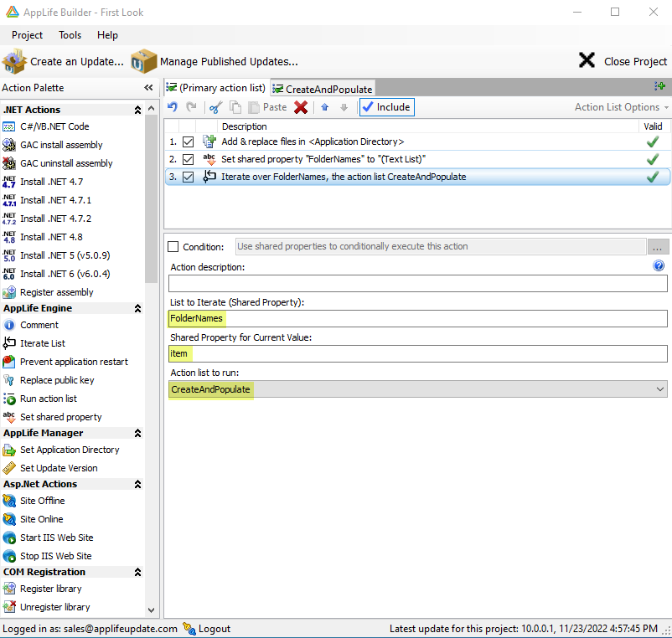
Task: Select Stop IIS Web Site action
Action: point(47,556)
